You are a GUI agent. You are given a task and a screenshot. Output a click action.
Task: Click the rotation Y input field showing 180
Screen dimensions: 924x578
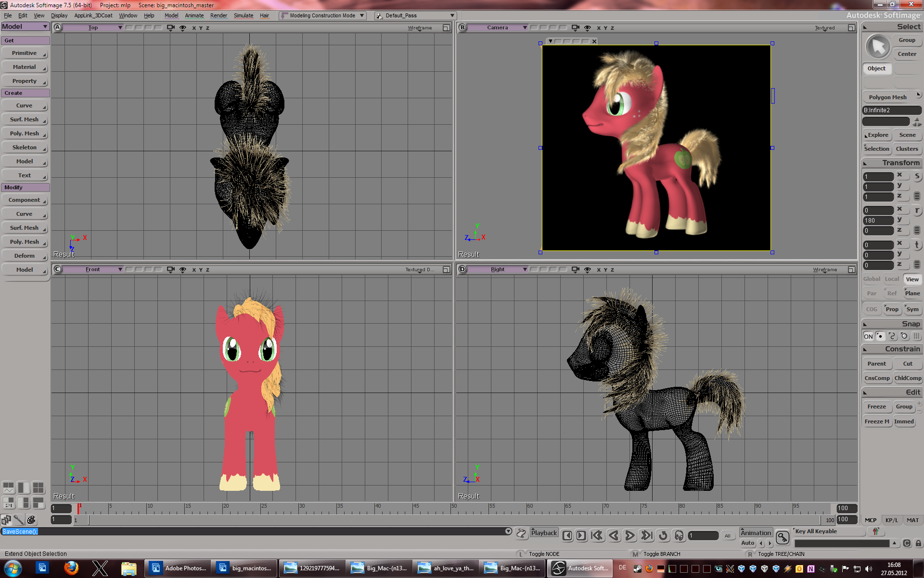(x=878, y=221)
